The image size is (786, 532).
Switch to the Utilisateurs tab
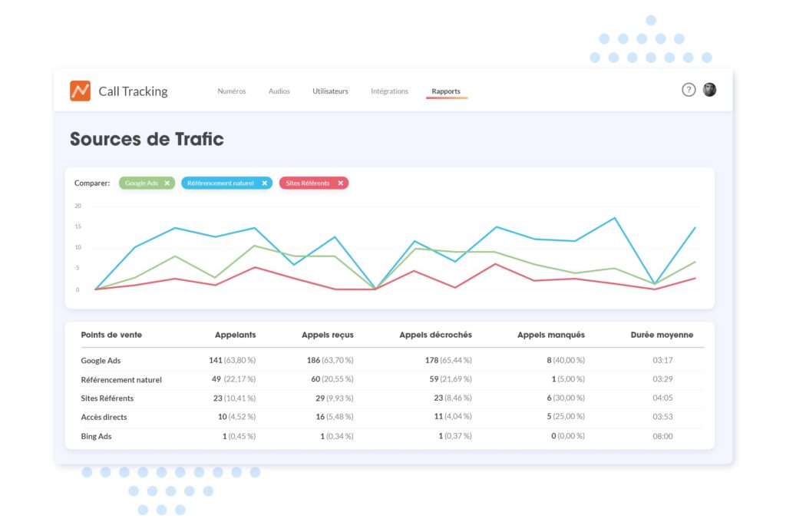pyautogui.click(x=330, y=91)
